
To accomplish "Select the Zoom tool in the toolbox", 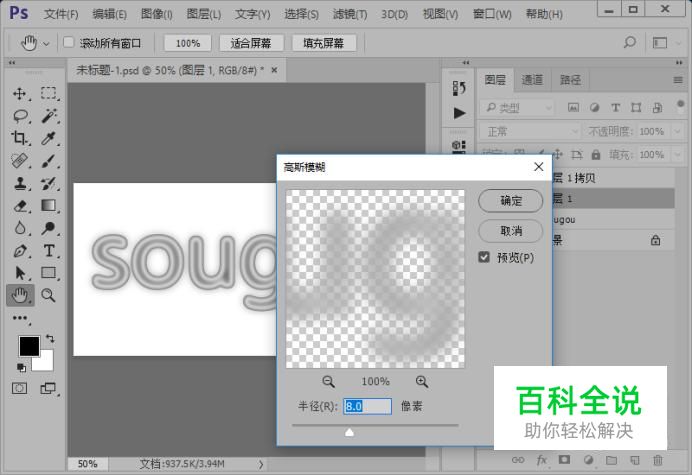I will click(x=49, y=295).
